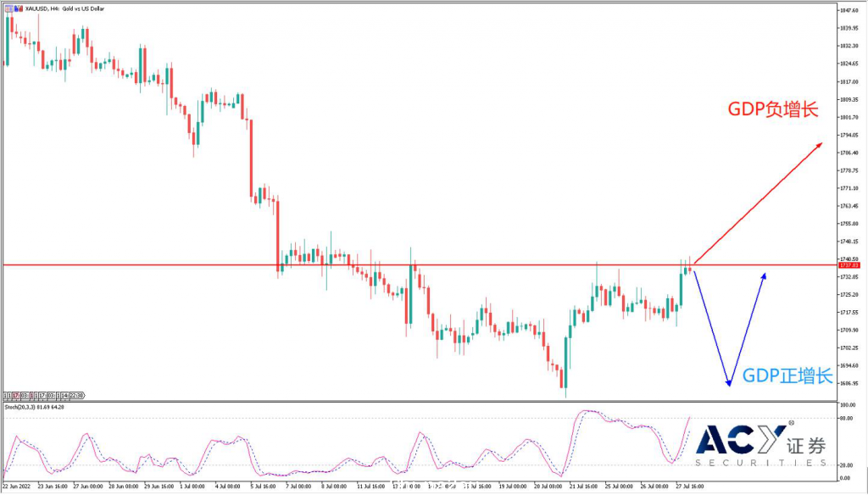Click the 22 Jun 2022 date label

[17, 487]
